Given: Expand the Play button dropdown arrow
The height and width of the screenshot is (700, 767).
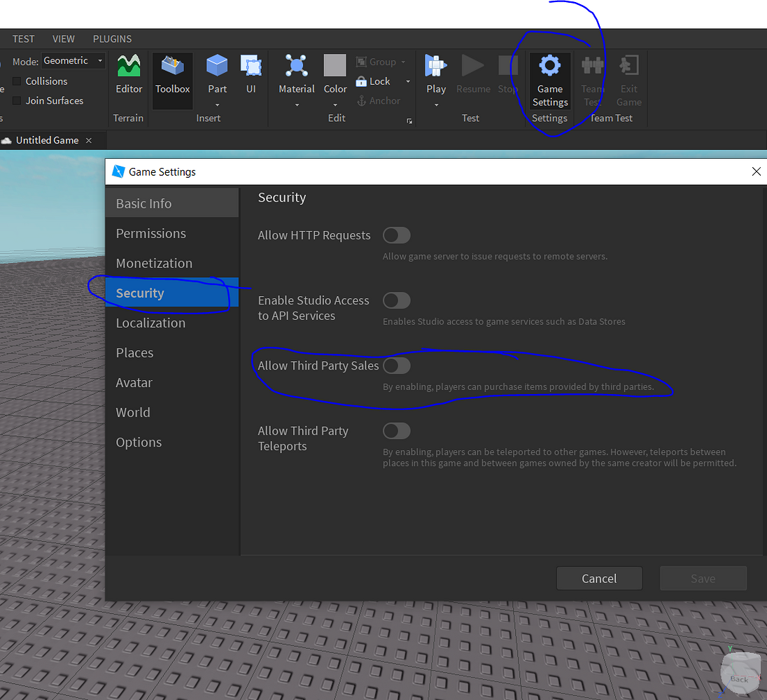Looking at the screenshot, I should tap(436, 104).
